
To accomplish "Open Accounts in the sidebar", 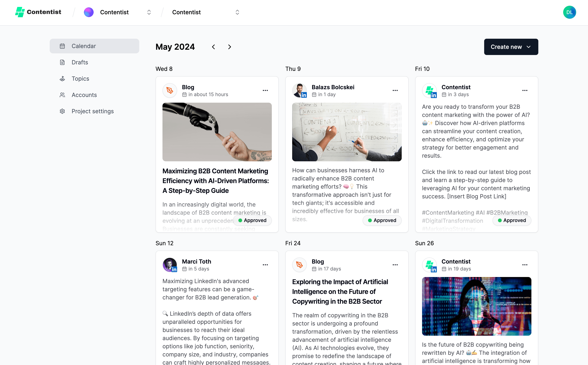I will pyautogui.click(x=94, y=95).
